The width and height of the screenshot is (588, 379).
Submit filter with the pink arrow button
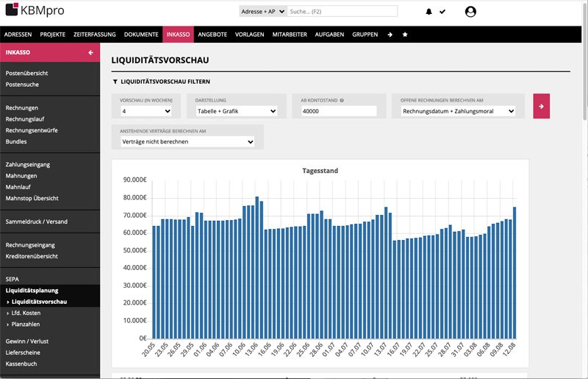[x=541, y=106]
